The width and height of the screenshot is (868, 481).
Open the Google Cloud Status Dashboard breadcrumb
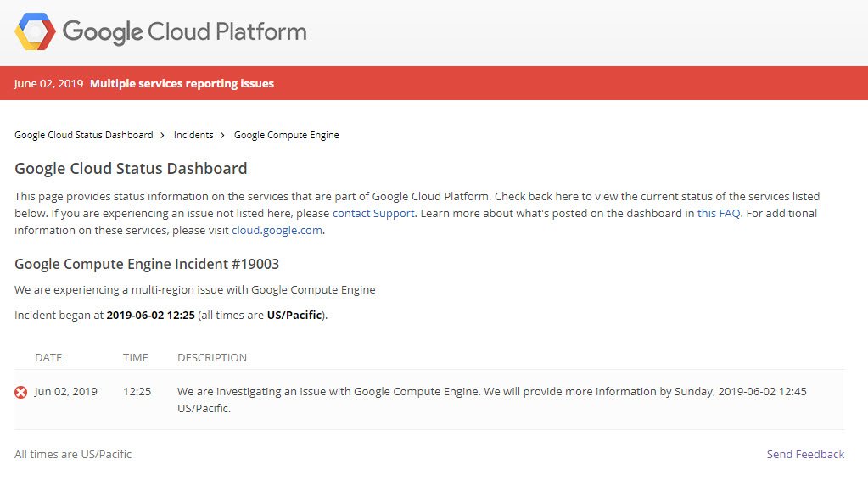[84, 135]
